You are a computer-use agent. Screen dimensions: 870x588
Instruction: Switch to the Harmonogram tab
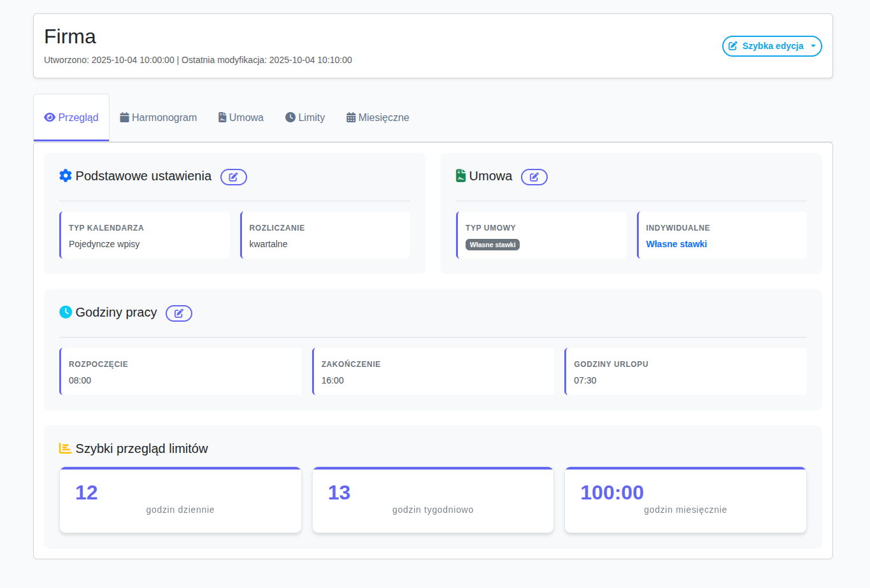click(x=159, y=118)
